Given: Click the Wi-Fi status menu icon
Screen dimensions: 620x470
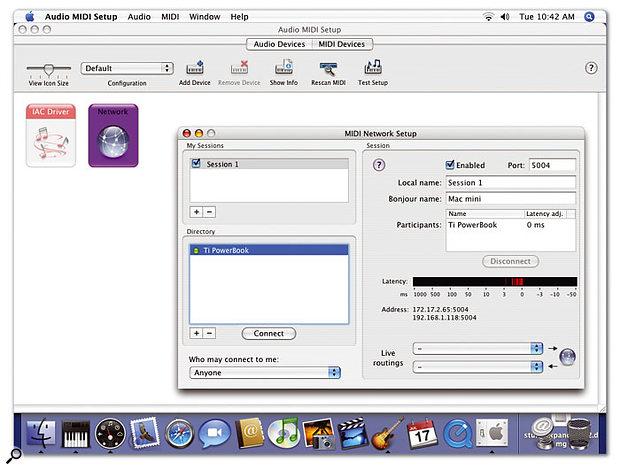Looking at the screenshot, I should click(x=488, y=17).
